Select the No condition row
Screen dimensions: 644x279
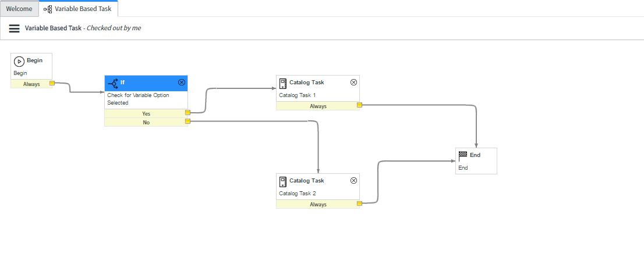pyautogui.click(x=146, y=122)
